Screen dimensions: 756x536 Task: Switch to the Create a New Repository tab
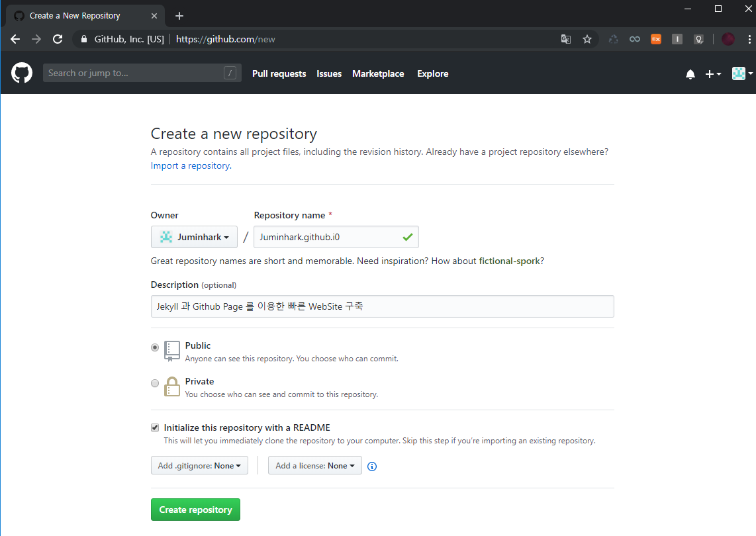[x=85, y=16]
